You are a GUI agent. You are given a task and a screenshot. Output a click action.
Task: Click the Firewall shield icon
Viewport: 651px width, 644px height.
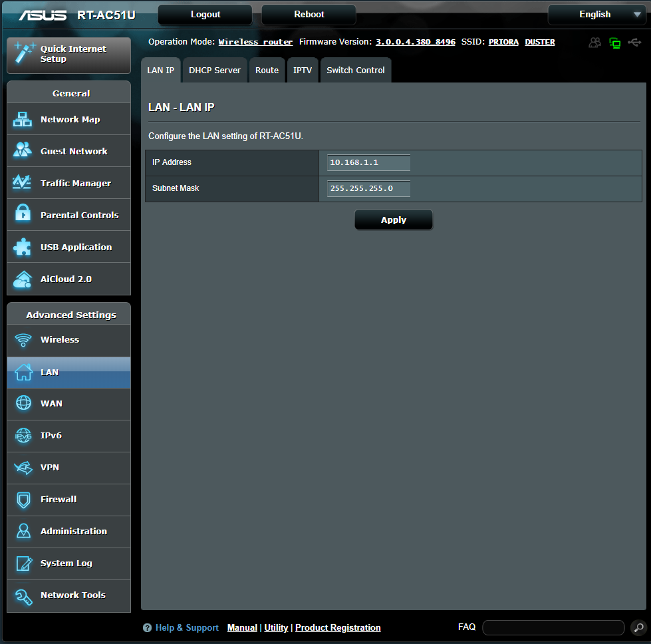tap(24, 500)
